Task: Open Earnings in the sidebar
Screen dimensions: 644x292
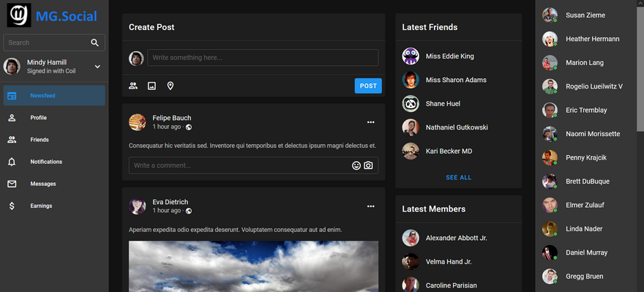Action: click(54, 206)
